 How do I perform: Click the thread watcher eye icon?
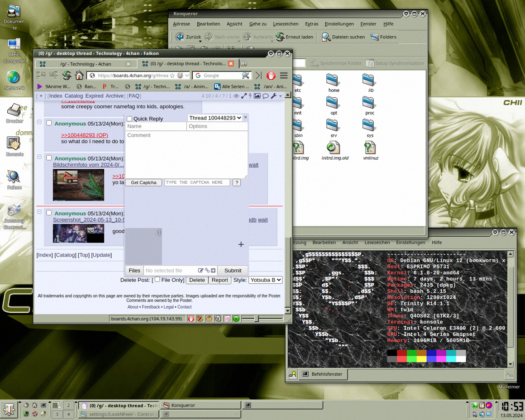pos(236,96)
